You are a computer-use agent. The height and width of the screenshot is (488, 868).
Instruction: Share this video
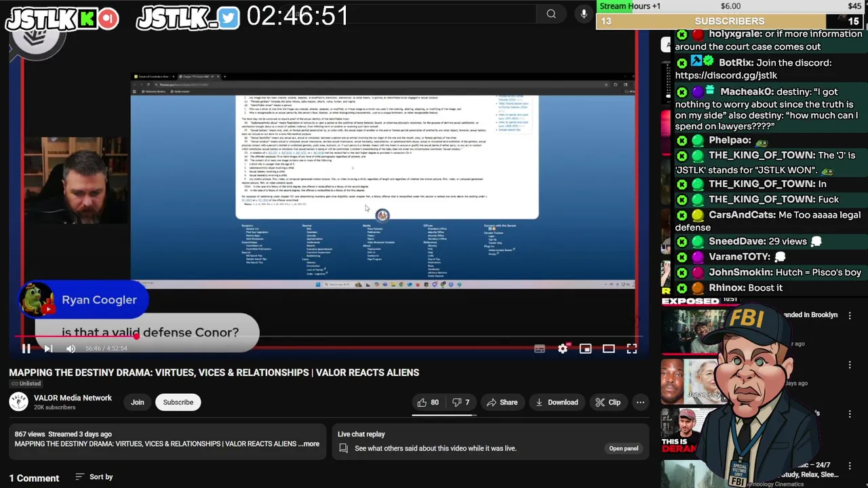[x=502, y=402]
